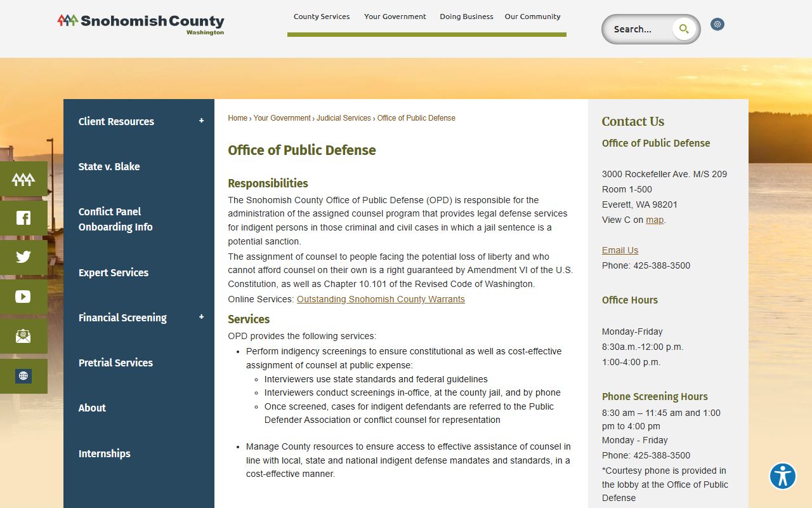
Task: Open the Your Government menu
Action: coord(395,17)
